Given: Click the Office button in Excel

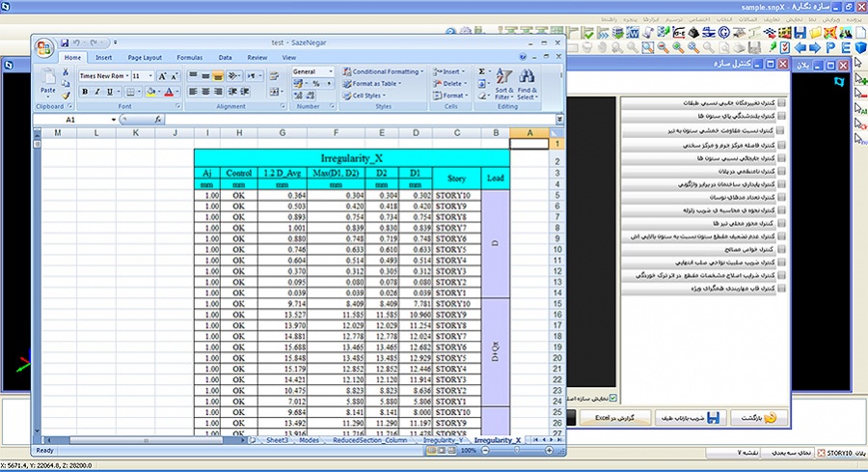Looking at the screenshot, I should [x=46, y=49].
